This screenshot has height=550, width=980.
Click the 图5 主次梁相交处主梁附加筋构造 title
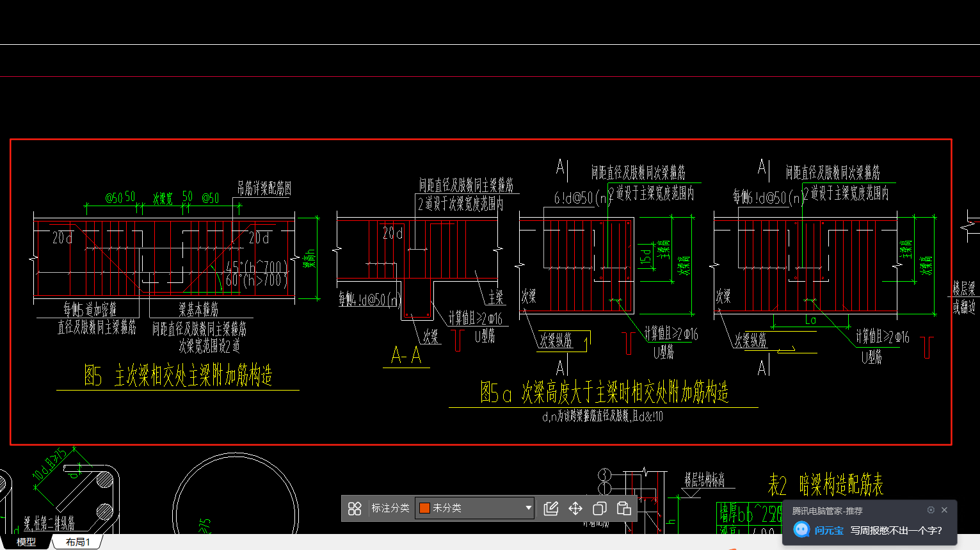click(x=178, y=375)
